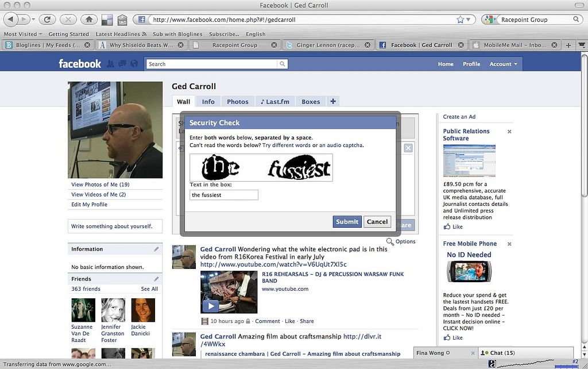
Task: Click the Facebook search magnifier button
Action: coord(283,64)
